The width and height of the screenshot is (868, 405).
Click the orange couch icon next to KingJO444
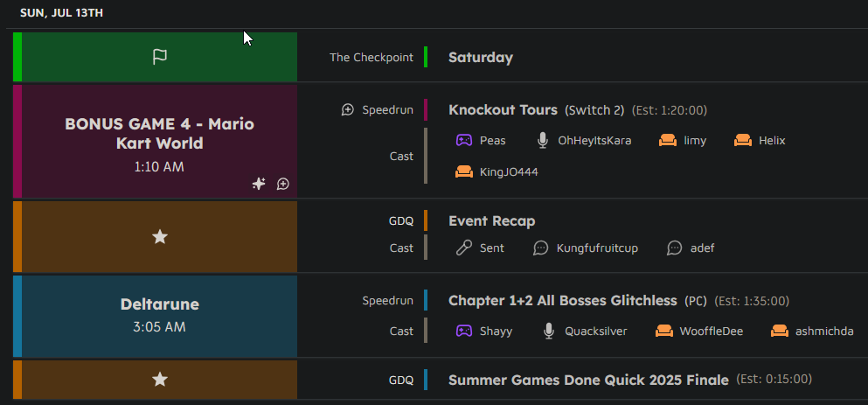[464, 171]
